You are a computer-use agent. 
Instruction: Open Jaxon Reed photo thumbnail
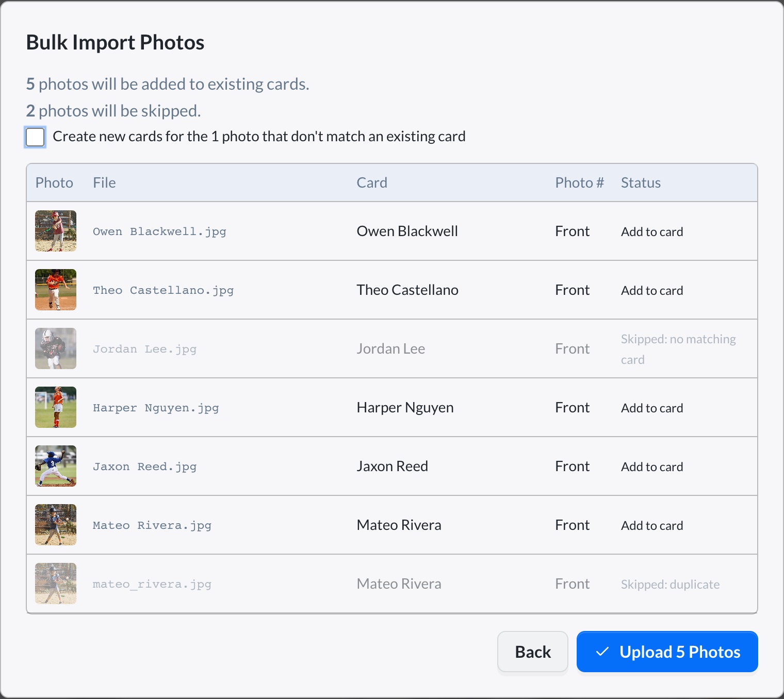point(56,466)
